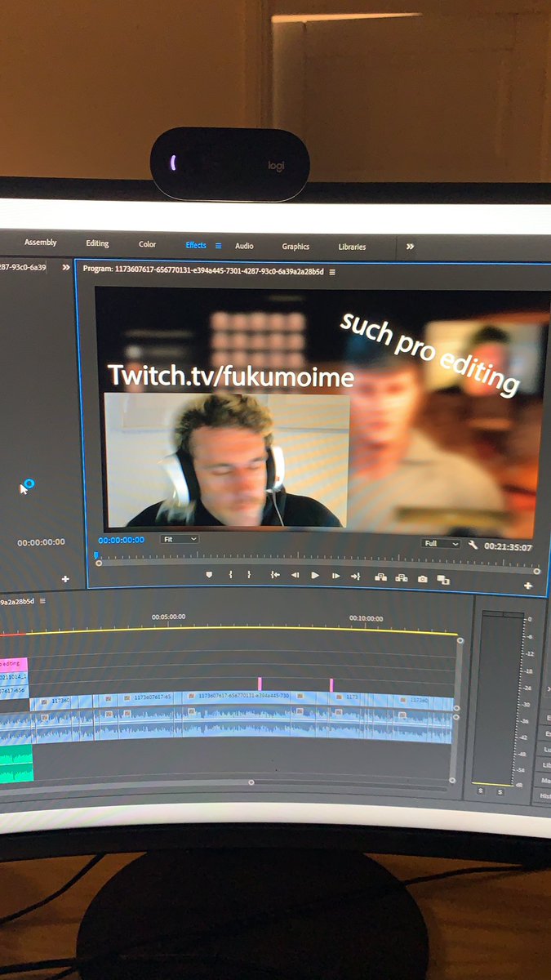Click the Program monitor playhead marker
The width and height of the screenshot is (551, 980).
(96, 555)
